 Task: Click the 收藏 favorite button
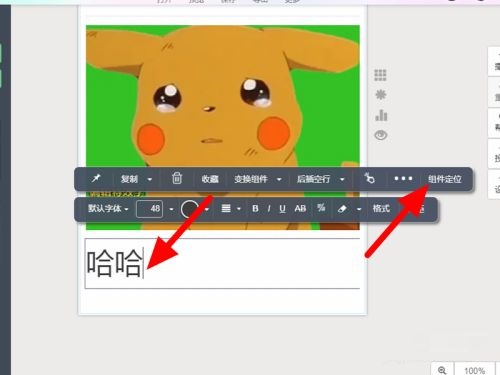point(210,179)
